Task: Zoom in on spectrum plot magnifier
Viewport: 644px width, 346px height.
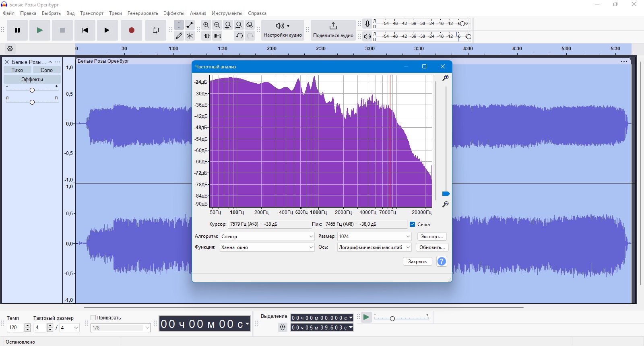Action: pos(445,78)
